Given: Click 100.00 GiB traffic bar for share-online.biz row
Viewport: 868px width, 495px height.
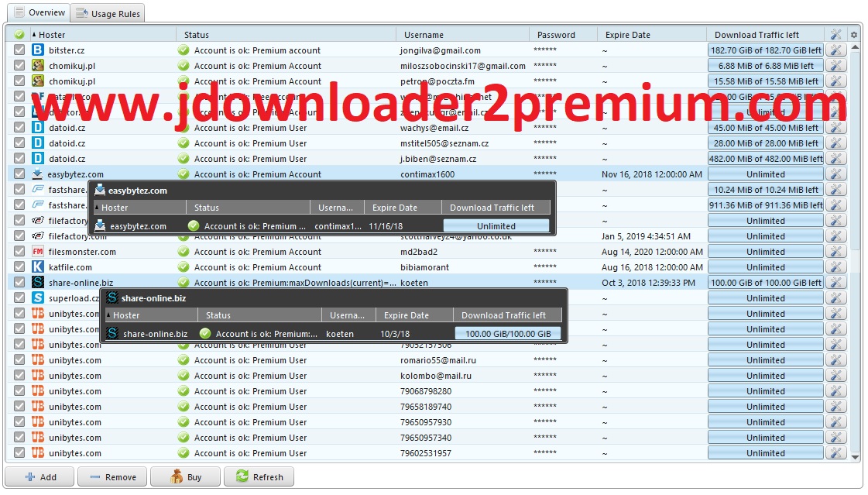Looking at the screenshot, I should click(766, 283).
